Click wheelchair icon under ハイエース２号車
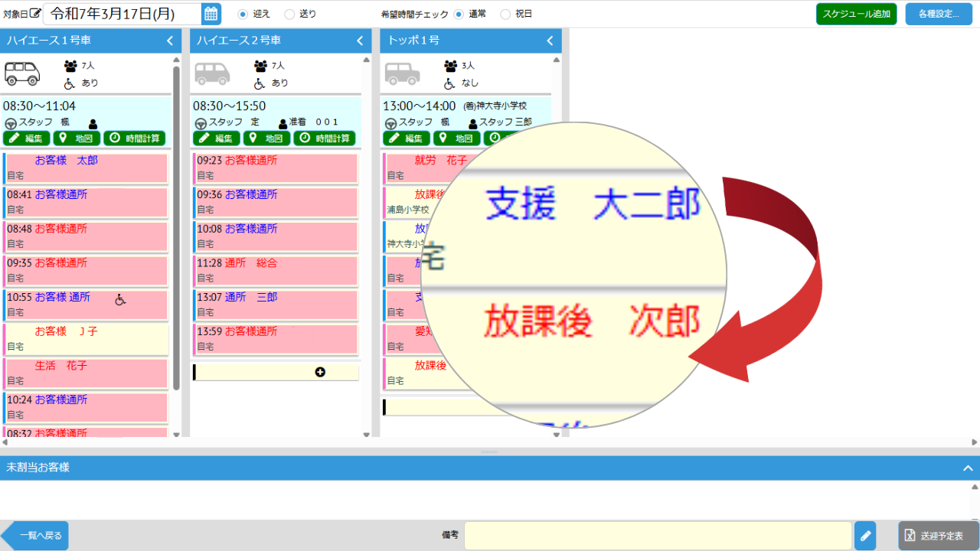This screenshot has width=980, height=551. (x=260, y=83)
